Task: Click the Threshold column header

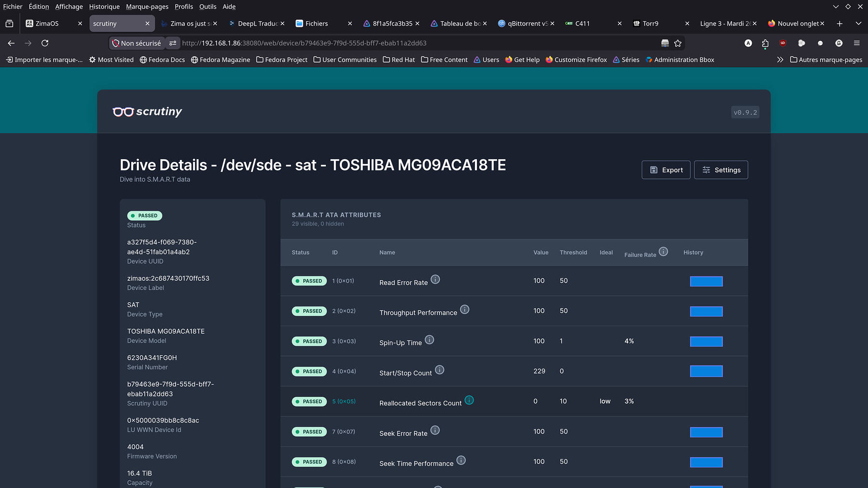Action: point(573,253)
